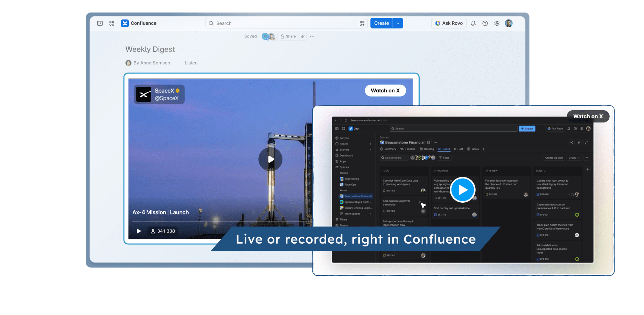644x315 pixels.
Task: Click the Jira fullscreen expand icon
Action: point(586,142)
